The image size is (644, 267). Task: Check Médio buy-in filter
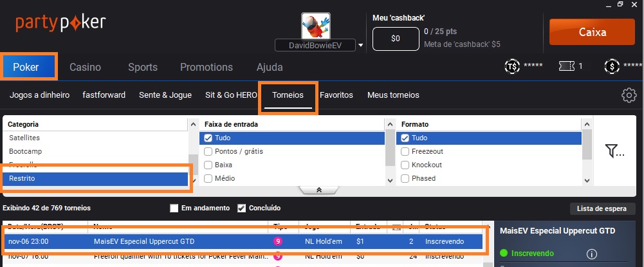pyautogui.click(x=208, y=179)
